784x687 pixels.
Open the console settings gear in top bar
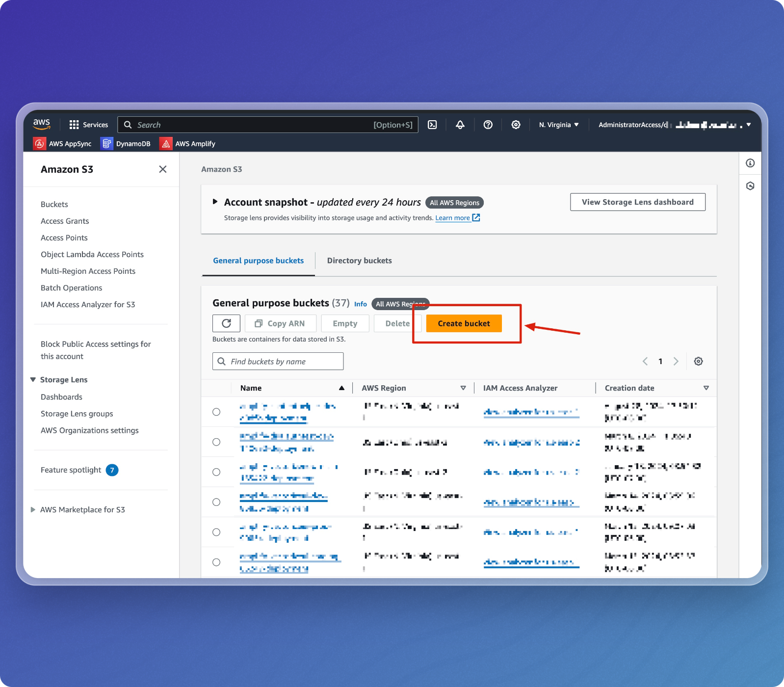[516, 125]
